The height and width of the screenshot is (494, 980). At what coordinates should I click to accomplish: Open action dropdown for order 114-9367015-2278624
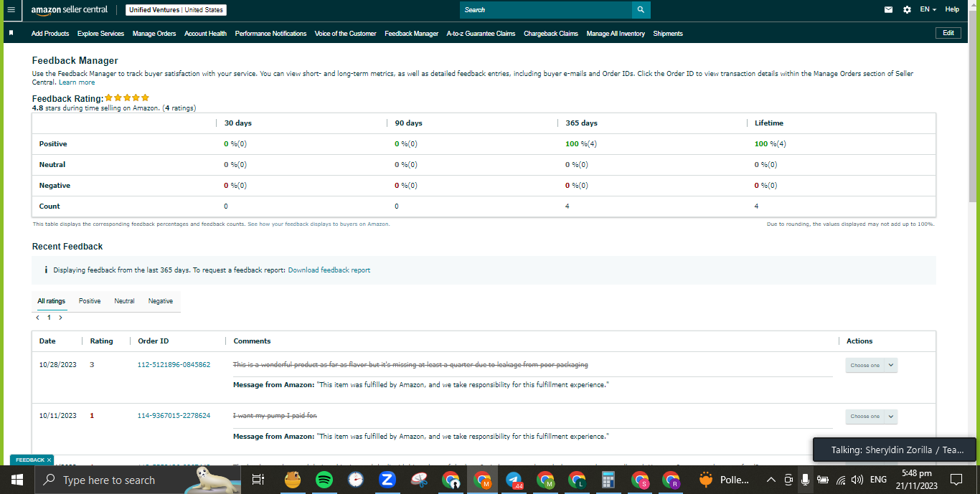pos(871,416)
